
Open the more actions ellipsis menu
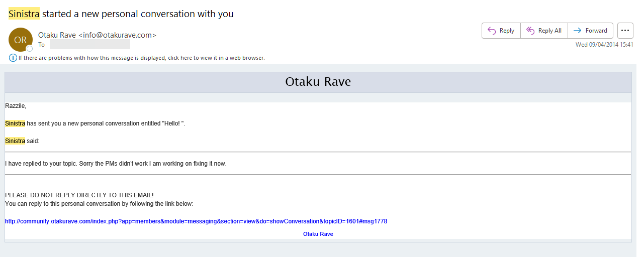[x=625, y=31]
